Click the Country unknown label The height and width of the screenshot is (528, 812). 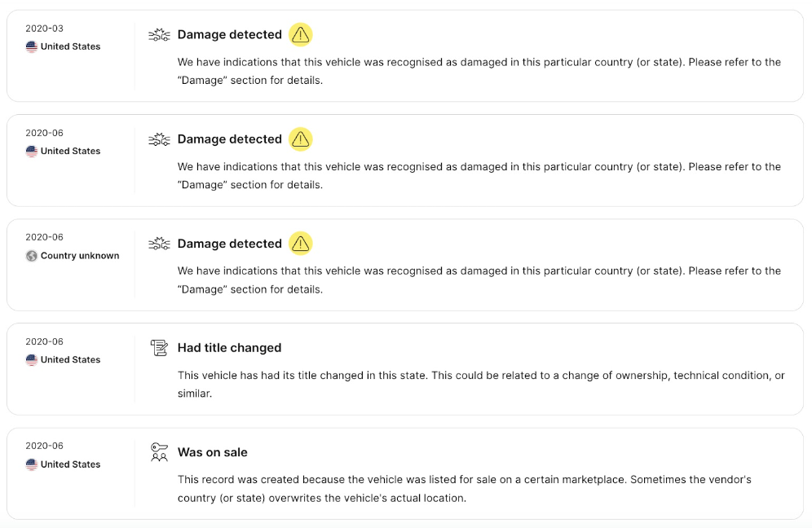point(80,256)
